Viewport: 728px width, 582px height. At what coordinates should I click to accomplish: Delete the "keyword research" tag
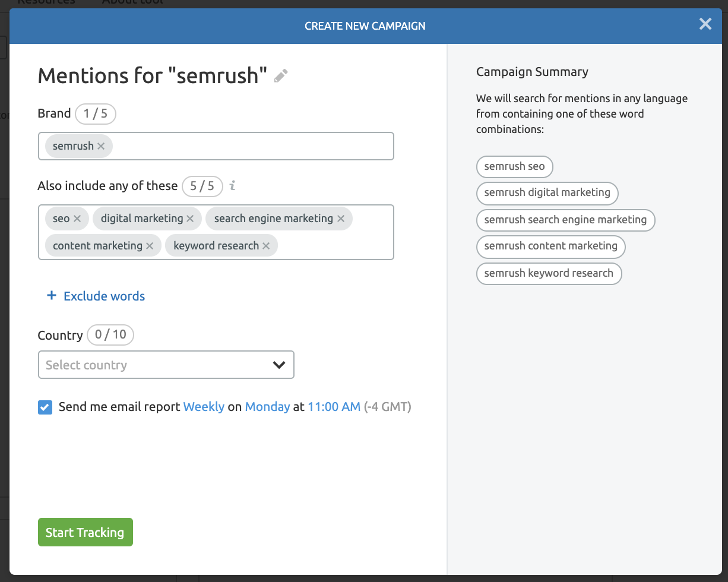tap(266, 246)
